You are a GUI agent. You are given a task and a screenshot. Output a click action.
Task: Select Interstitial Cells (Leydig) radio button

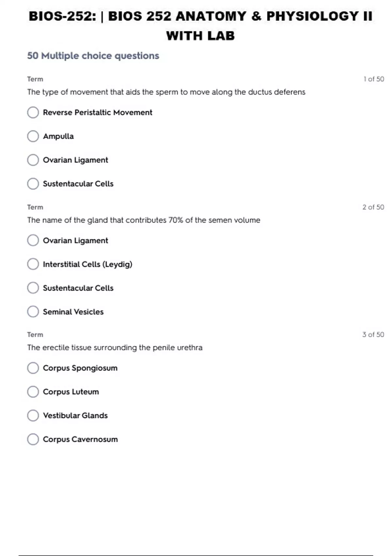click(x=33, y=264)
